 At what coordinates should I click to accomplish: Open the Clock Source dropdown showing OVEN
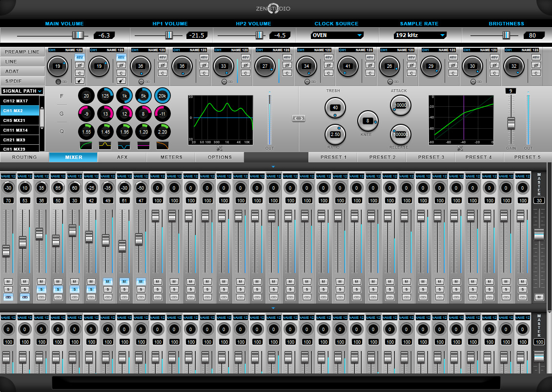pos(337,35)
